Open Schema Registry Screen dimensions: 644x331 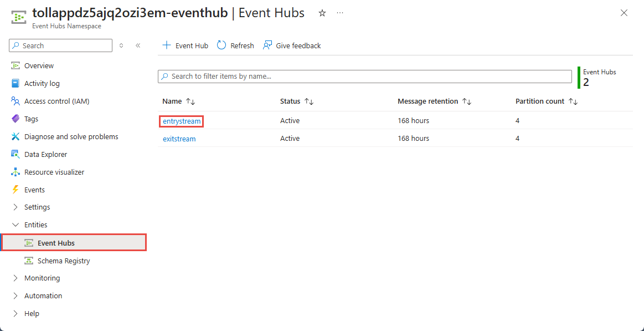[x=64, y=261]
